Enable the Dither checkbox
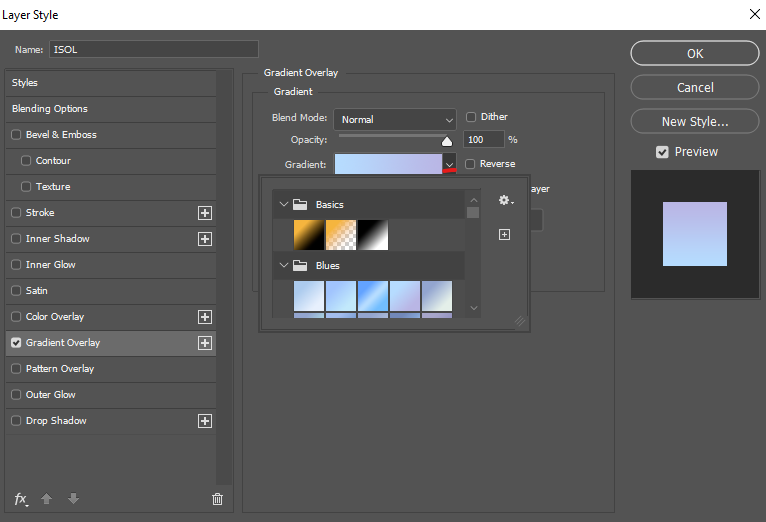 [x=471, y=117]
